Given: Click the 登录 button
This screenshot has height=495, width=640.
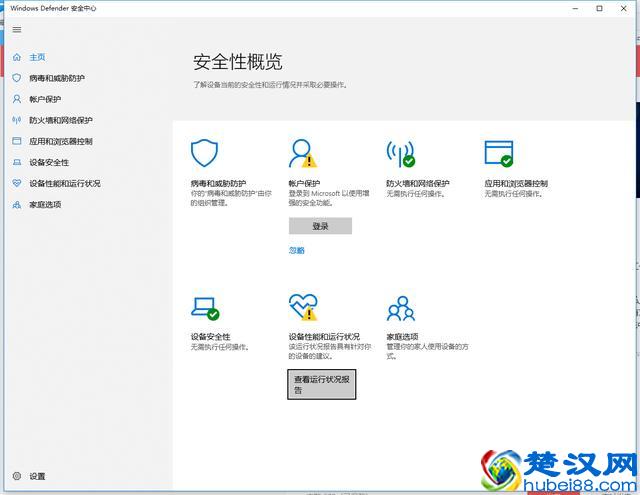Looking at the screenshot, I should [x=320, y=226].
